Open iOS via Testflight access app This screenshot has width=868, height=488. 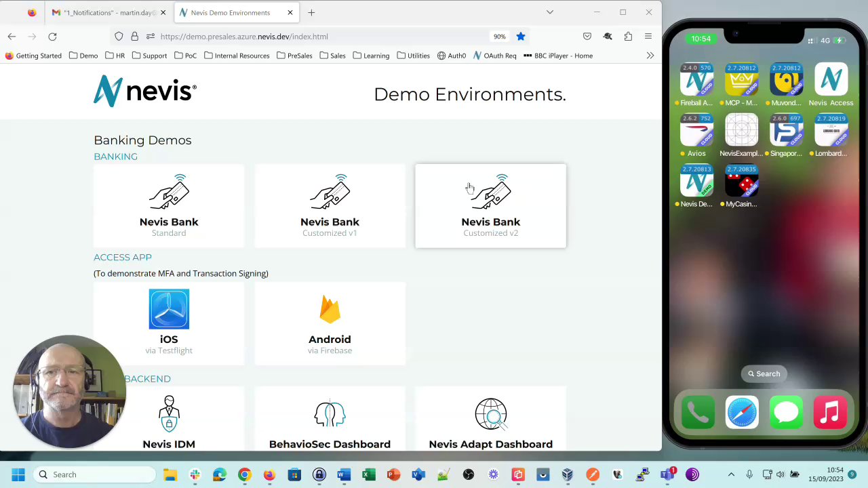(x=169, y=323)
